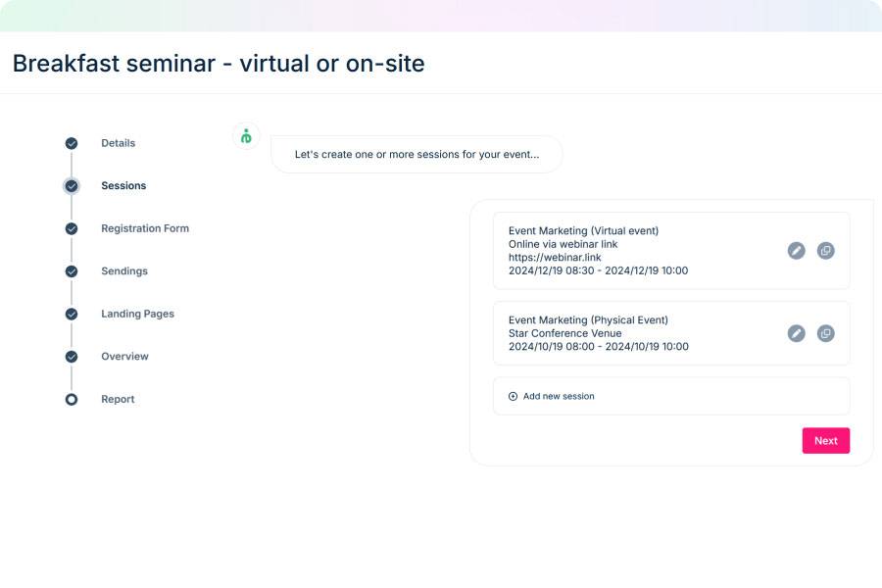Click the Details step checkmark circle
The height and width of the screenshot is (588, 882).
pos(72,143)
